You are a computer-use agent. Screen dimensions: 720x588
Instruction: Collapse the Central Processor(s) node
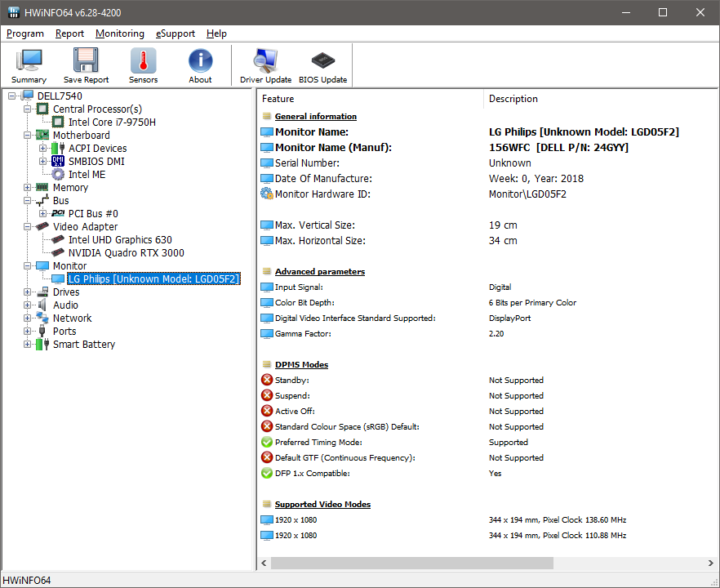click(x=28, y=109)
